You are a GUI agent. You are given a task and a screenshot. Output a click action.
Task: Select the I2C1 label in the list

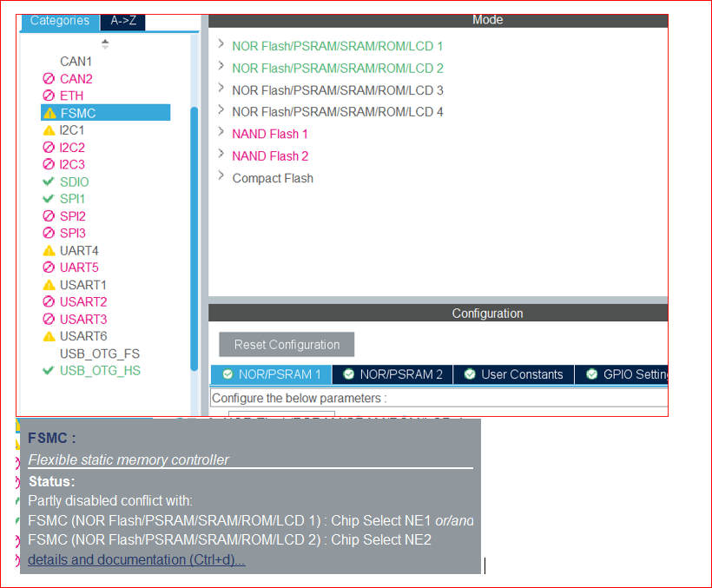pos(72,130)
